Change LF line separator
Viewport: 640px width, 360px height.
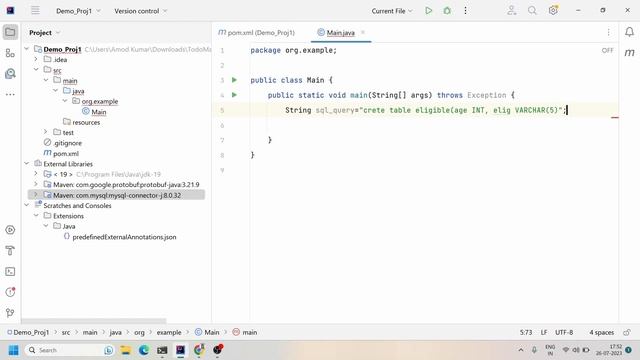[544, 332]
